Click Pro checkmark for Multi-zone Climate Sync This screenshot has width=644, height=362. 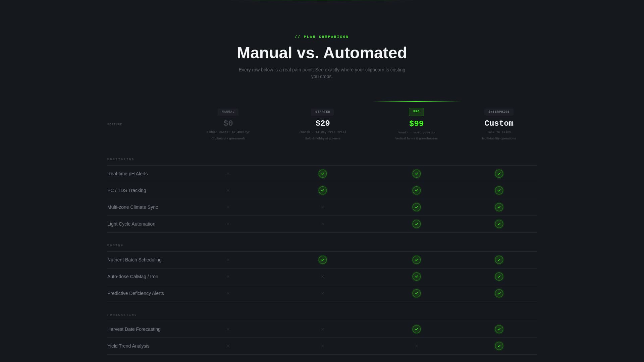416,207
